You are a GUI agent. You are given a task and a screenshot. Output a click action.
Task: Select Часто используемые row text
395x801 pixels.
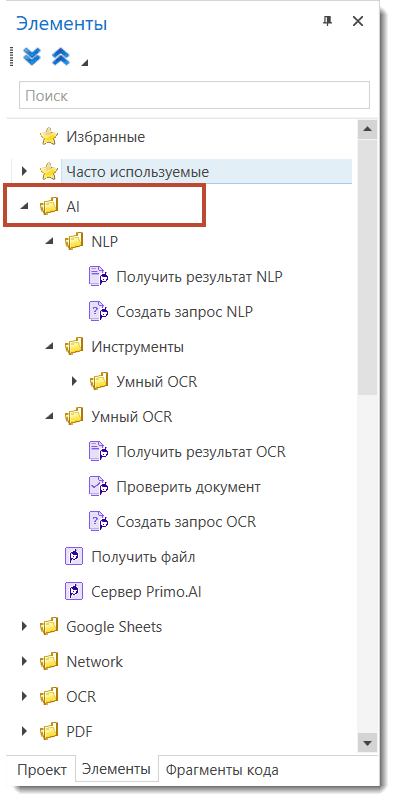point(137,172)
